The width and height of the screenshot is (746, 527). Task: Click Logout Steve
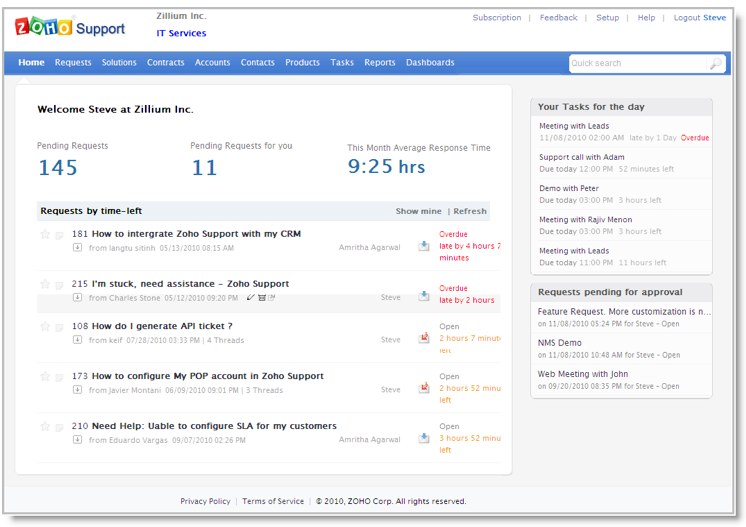(x=699, y=18)
